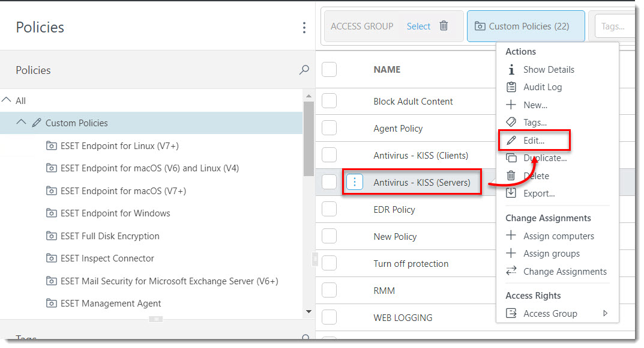Check the RMM policy checkbox
The height and width of the screenshot is (348, 644).
pos(329,290)
